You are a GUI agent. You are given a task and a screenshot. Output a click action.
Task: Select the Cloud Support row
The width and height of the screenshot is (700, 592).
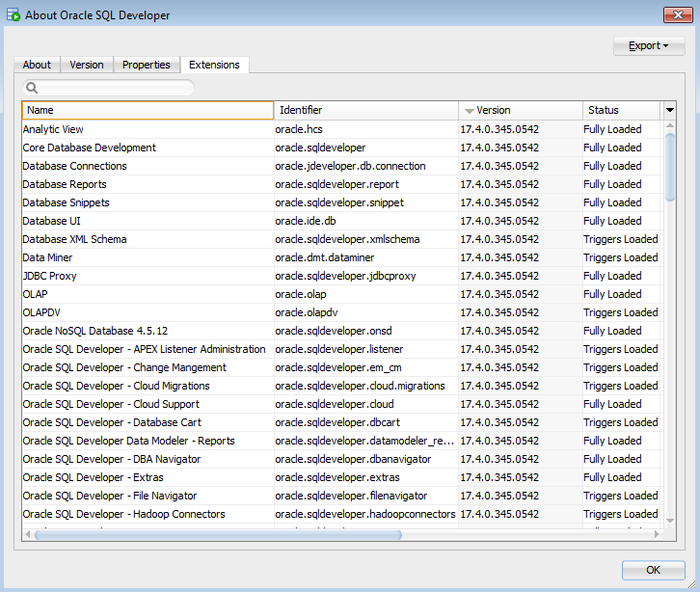[x=341, y=404]
